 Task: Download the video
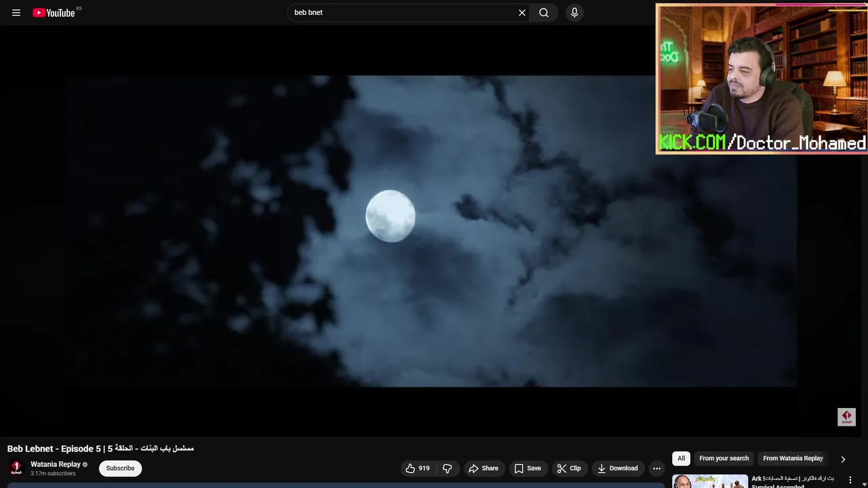point(617,468)
